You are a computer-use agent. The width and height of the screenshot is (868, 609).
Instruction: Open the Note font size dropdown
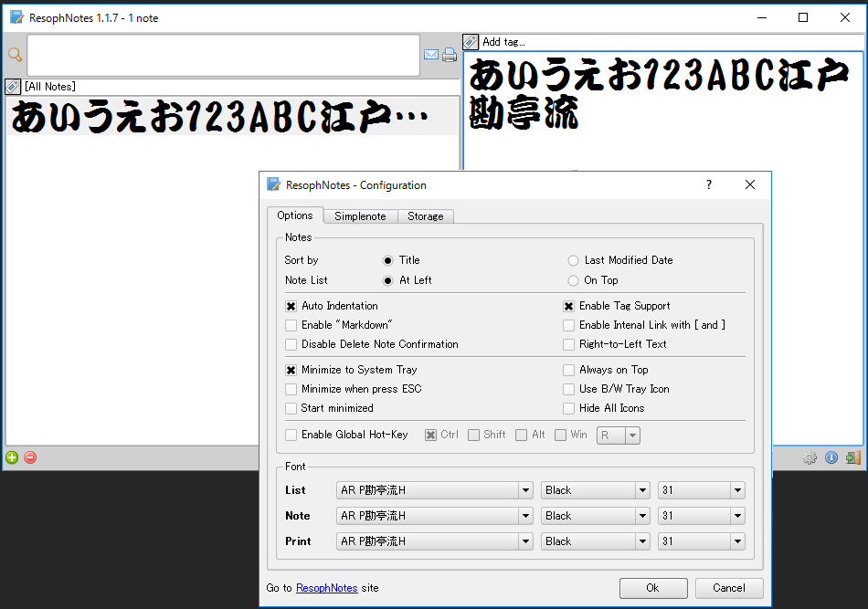702,516
